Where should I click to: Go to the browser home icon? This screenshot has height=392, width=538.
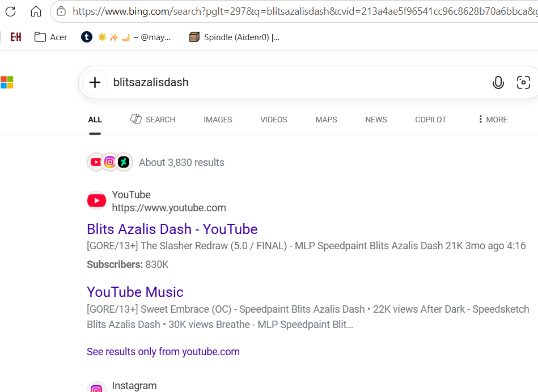pos(36,11)
